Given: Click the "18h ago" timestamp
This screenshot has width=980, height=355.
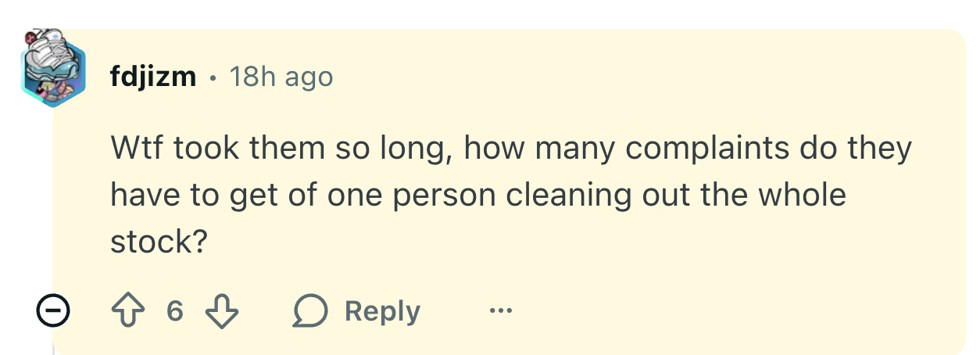Looking at the screenshot, I should click(x=281, y=77).
